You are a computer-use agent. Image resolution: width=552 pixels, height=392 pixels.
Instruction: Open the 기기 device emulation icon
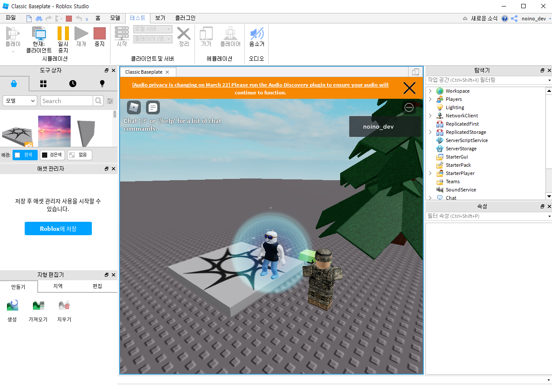click(x=206, y=33)
